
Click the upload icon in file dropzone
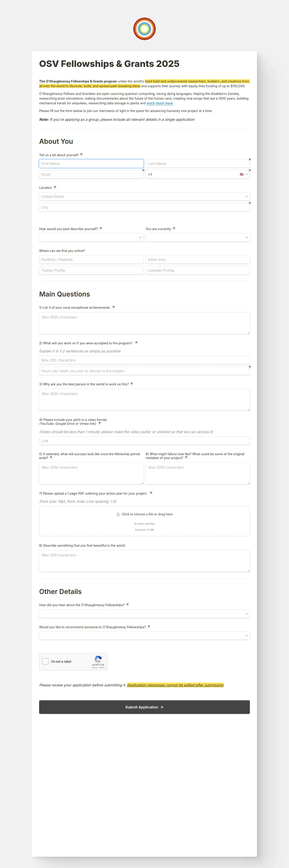[x=118, y=514]
